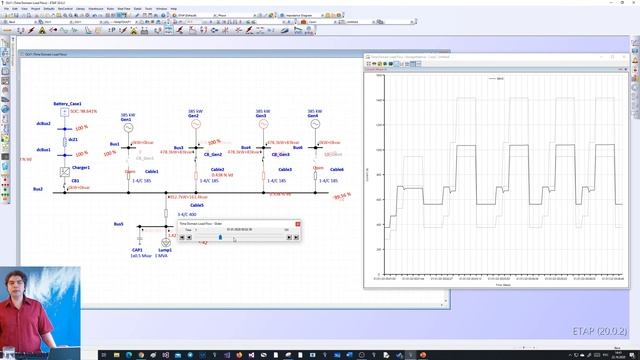Select the CAP1 capacitor symbol

click(140, 238)
